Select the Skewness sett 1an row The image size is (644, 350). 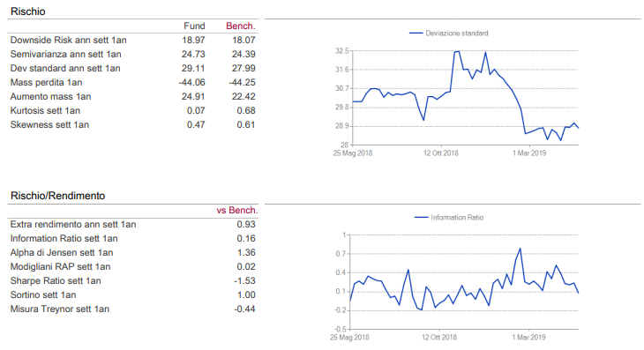tap(132, 124)
